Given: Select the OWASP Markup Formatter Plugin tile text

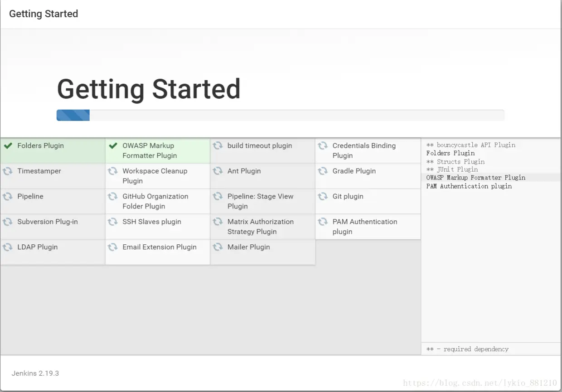Looking at the screenshot, I should click(150, 150).
